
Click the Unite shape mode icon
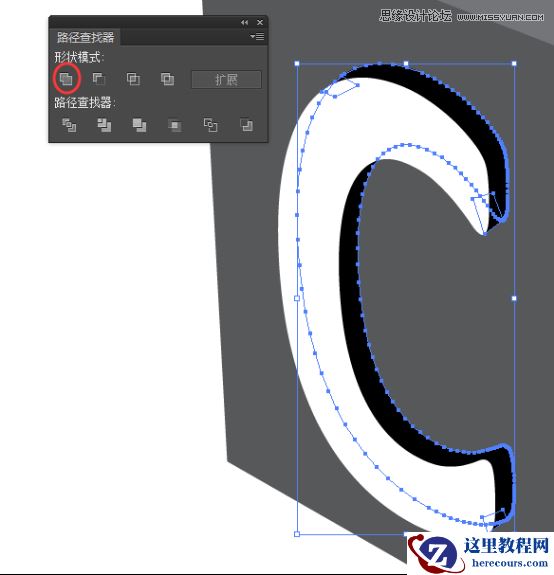66,79
